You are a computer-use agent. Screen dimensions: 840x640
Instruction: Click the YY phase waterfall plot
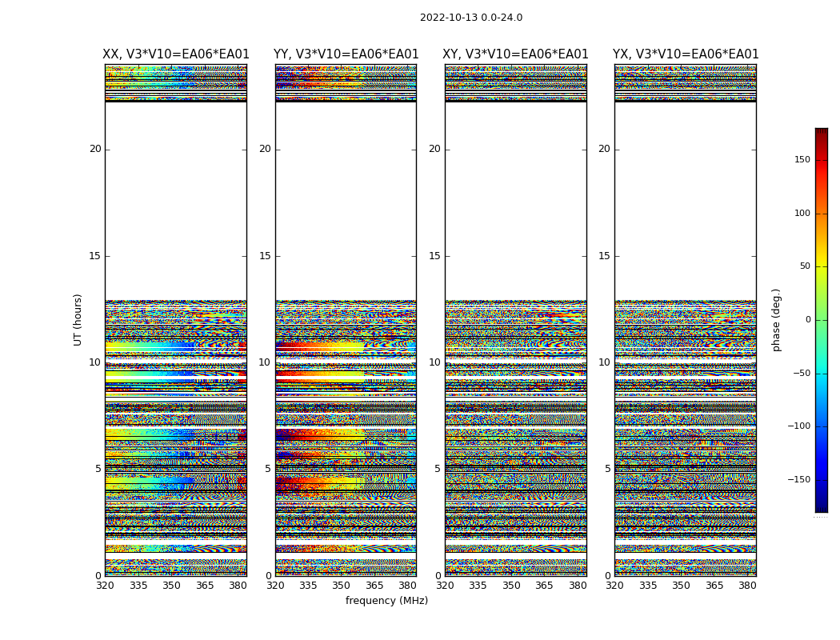tap(346, 320)
